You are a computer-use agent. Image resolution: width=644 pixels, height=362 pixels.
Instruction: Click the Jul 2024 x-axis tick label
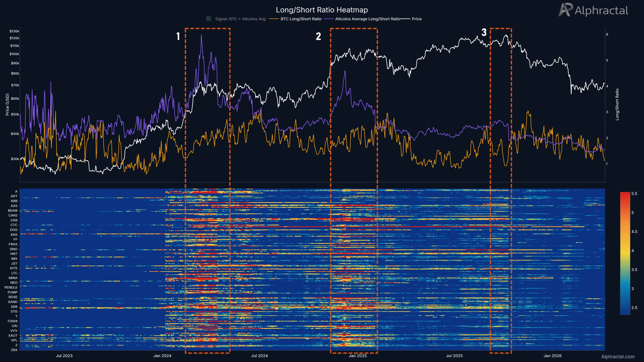[x=259, y=356]
